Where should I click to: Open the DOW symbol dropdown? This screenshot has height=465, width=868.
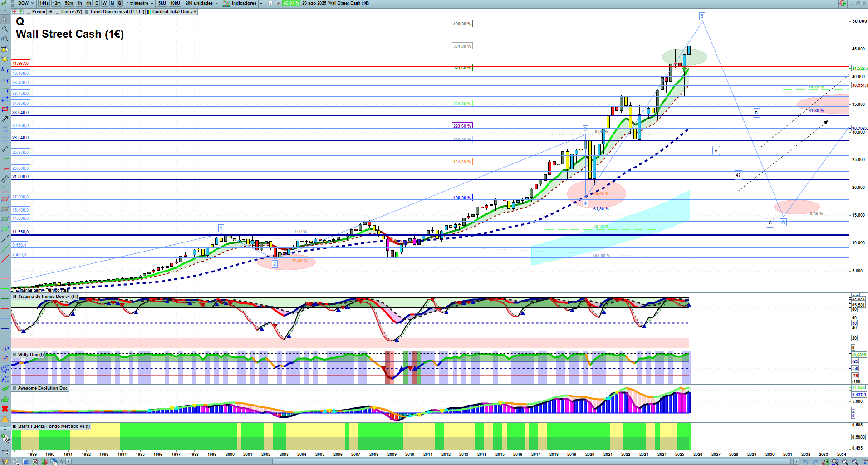(26, 3)
